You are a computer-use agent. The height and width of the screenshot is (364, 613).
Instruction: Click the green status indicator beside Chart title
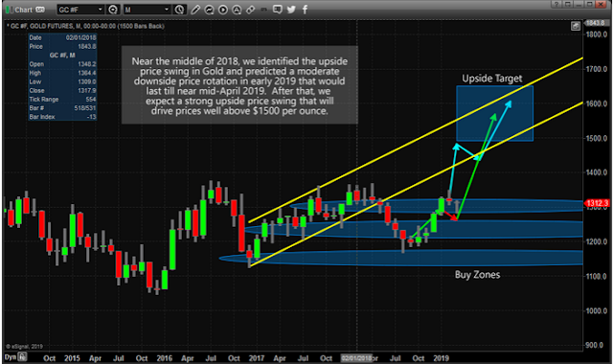coord(9,10)
